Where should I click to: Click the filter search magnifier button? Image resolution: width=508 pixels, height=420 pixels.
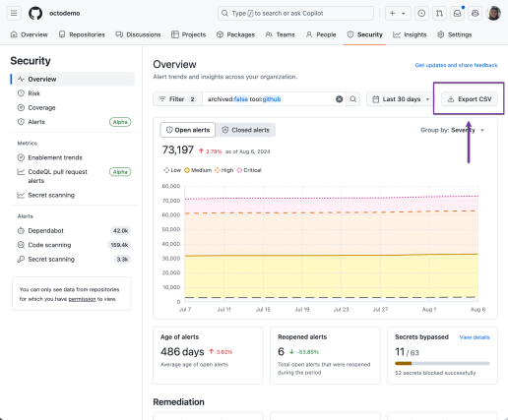(353, 99)
